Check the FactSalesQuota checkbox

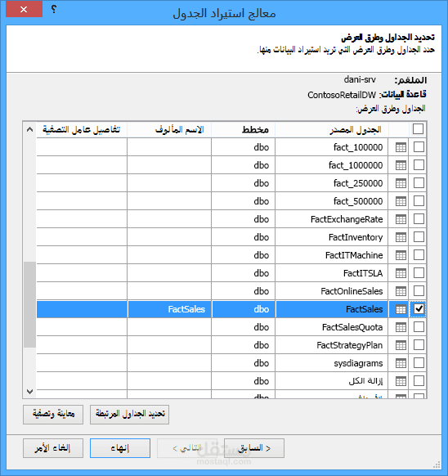(x=419, y=326)
